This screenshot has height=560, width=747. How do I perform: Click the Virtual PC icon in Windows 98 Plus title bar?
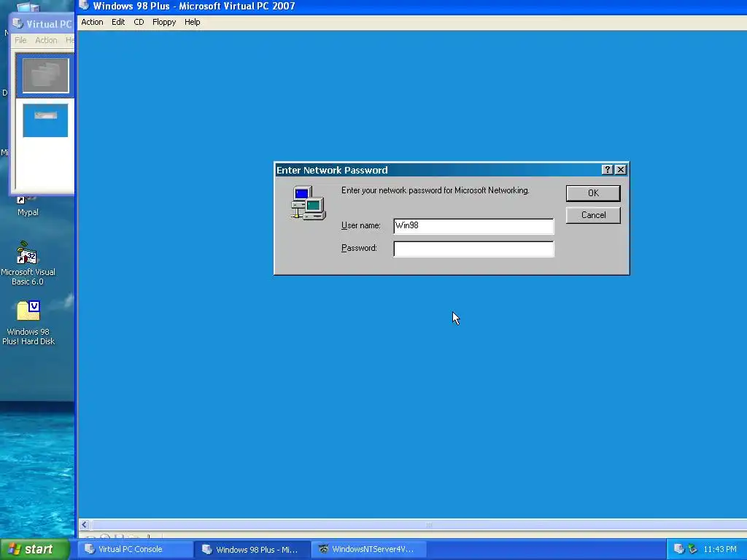[85, 6]
